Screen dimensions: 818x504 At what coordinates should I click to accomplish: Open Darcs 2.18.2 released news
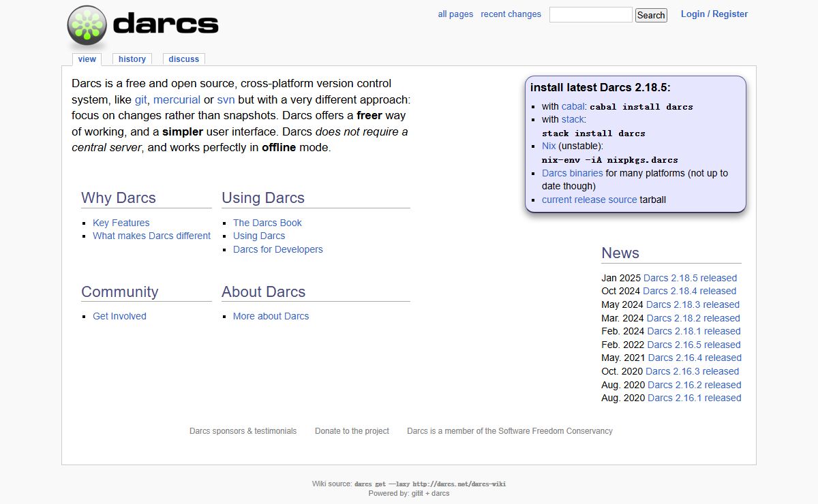point(693,318)
